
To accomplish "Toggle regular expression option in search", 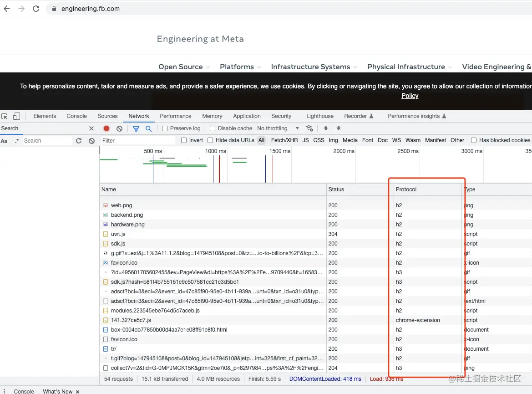I will point(17,141).
